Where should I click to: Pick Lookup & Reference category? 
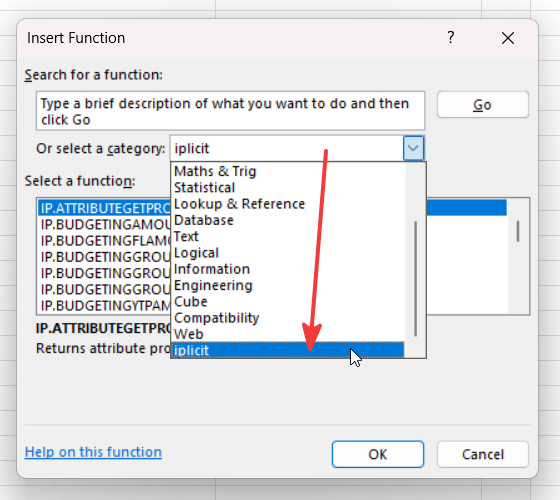point(239,204)
